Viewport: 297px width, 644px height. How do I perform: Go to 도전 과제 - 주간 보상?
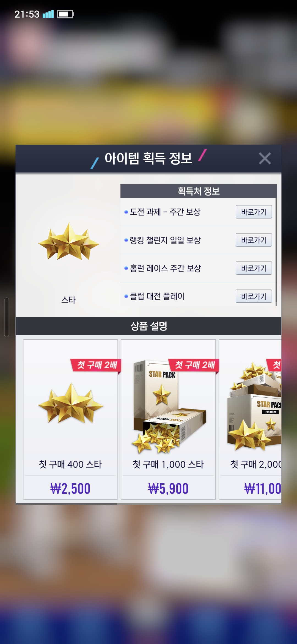pos(254,212)
